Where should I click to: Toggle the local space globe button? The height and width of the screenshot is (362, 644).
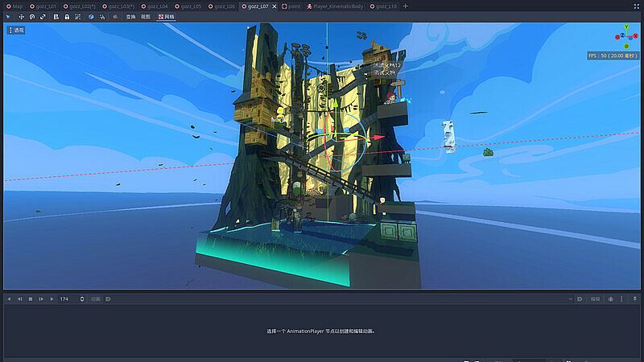click(x=91, y=16)
